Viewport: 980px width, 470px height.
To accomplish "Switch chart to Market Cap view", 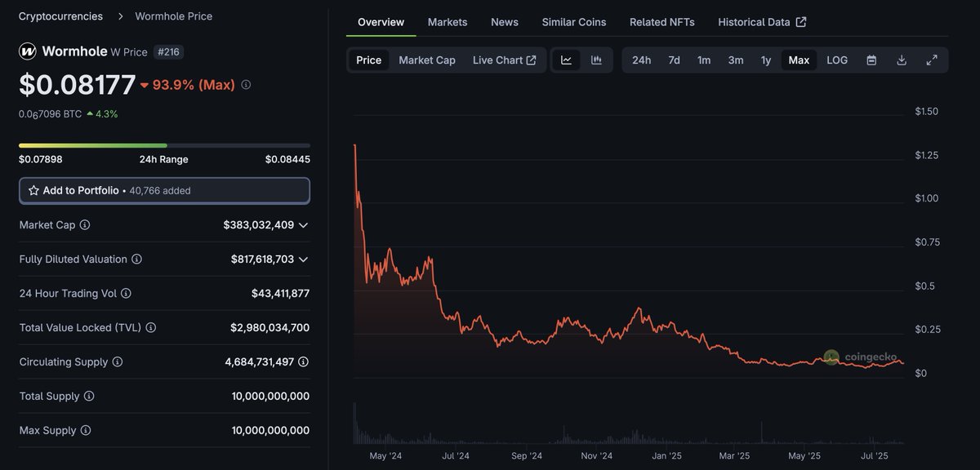I will point(427,60).
